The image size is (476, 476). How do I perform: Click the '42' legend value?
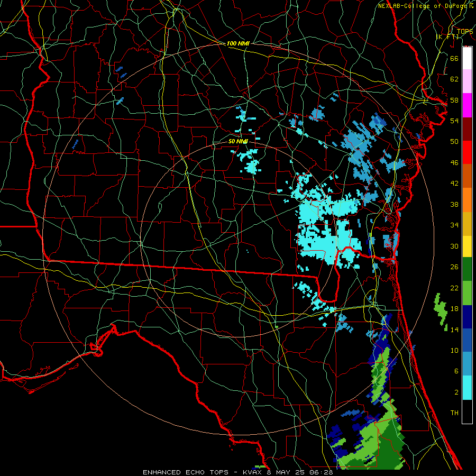coord(454,184)
